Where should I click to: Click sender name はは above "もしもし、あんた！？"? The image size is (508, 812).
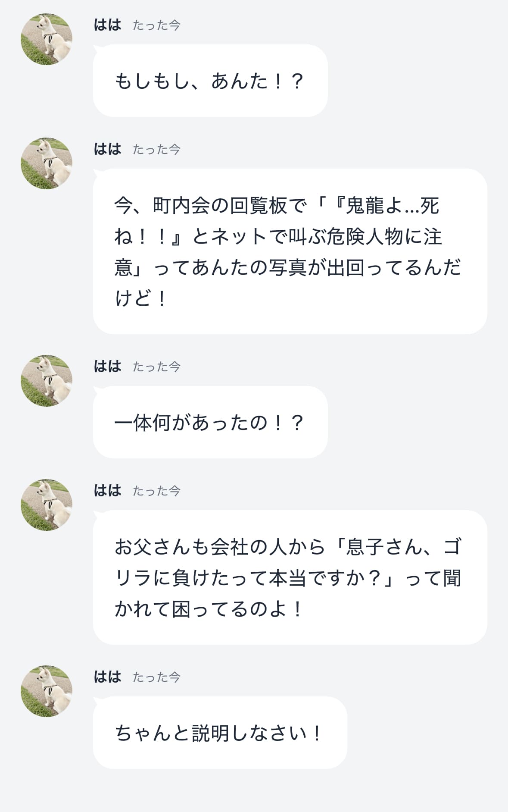(108, 25)
